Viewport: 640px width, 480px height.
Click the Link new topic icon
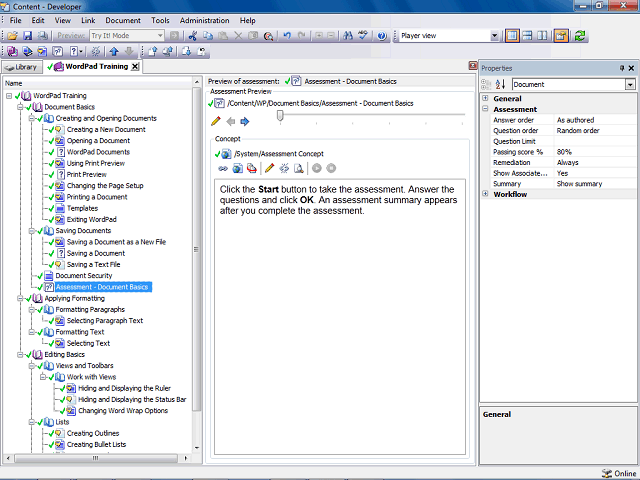click(42, 51)
